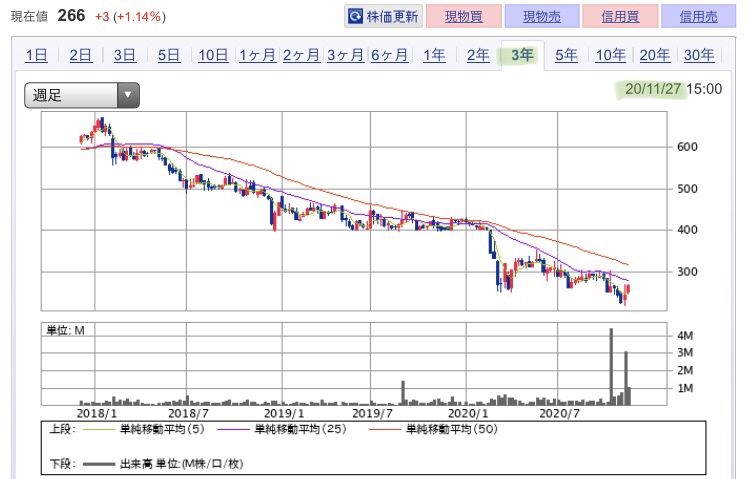The image size is (749, 479).
Task: Switch chart range to 6ヶ月
Action: point(389,55)
